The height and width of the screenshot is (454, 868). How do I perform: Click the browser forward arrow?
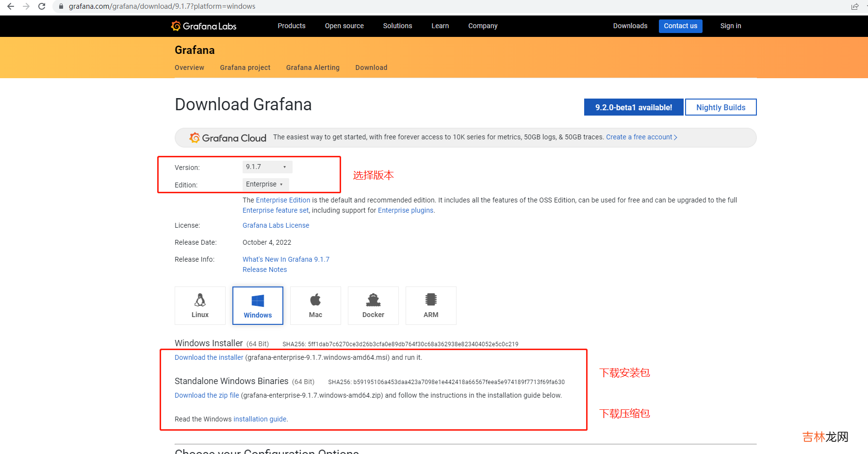26,6
